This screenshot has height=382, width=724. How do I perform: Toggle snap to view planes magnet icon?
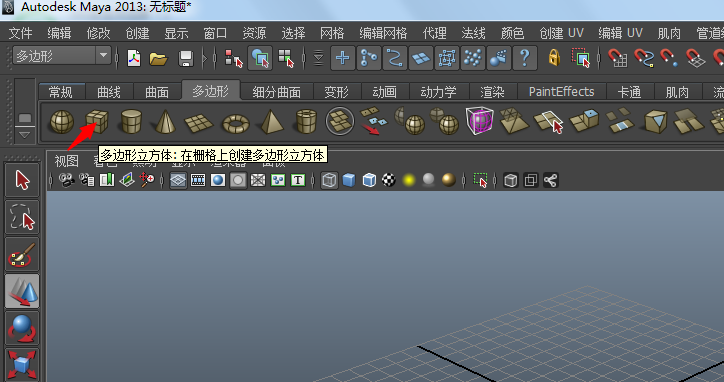[x=695, y=58]
